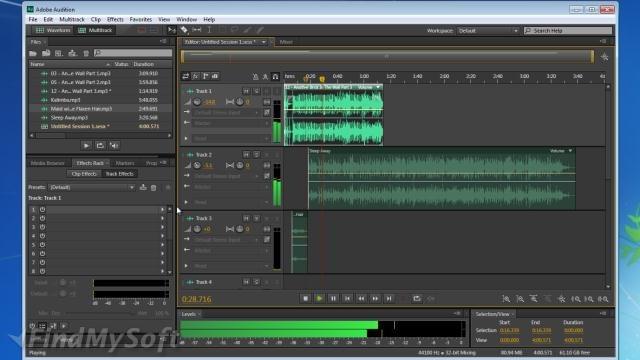Viewport: 640px width, 360px height.
Task: Switch to the Markers tab
Action: point(125,163)
